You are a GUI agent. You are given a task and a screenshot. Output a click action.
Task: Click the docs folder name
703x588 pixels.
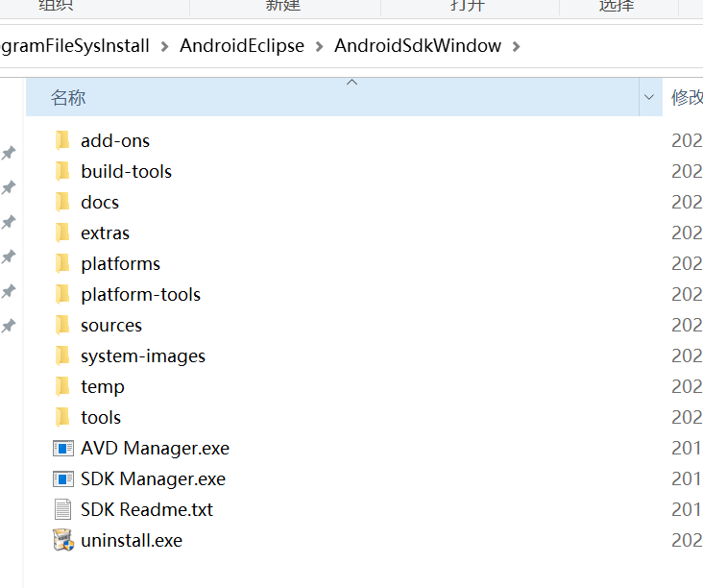point(100,203)
